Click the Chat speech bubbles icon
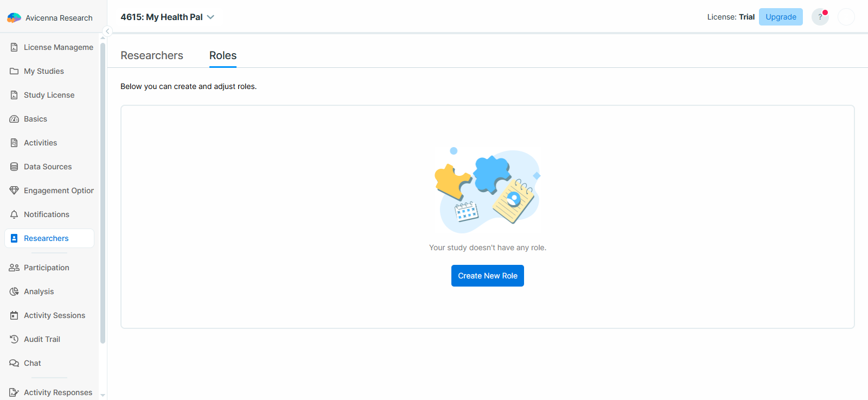This screenshot has width=868, height=400. 14,363
